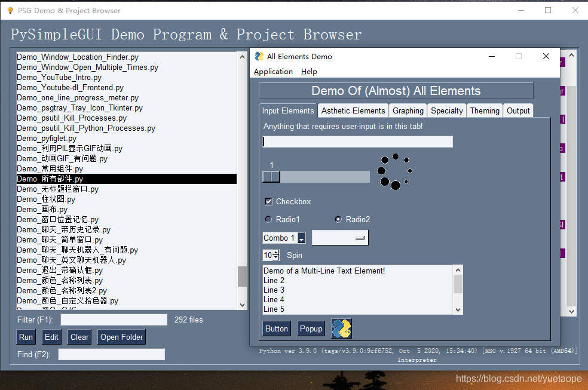Select Demo_one_line_progress_meter.py
This screenshot has width=588, height=390.
pos(126,97)
